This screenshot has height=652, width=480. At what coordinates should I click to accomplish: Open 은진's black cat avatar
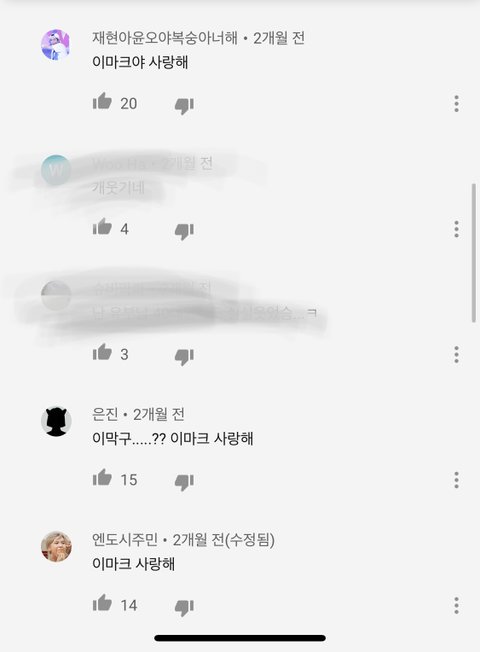pos(56,421)
